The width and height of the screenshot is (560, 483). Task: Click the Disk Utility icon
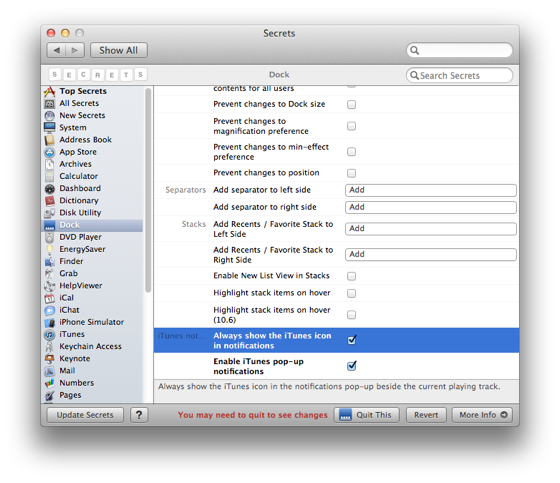click(x=50, y=213)
